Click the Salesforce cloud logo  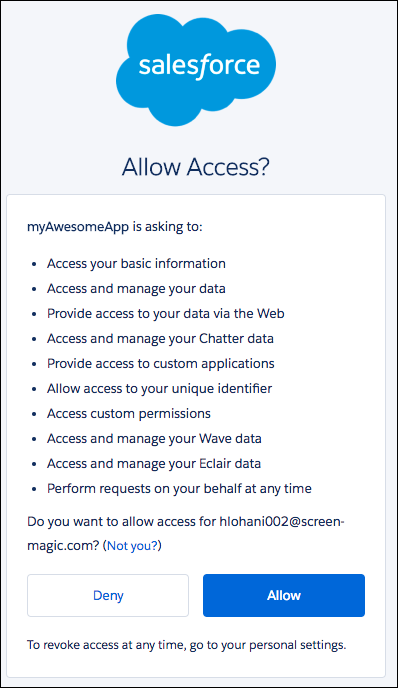[196, 70]
